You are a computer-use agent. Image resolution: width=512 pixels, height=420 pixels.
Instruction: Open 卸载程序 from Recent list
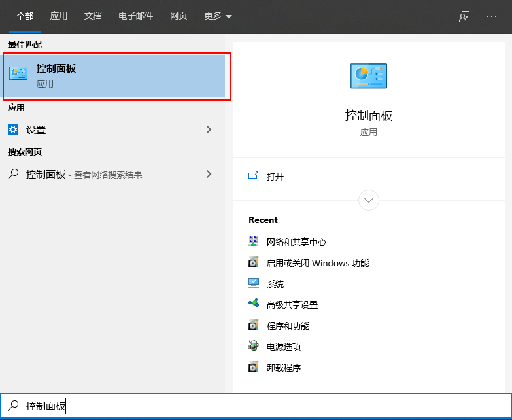click(284, 368)
